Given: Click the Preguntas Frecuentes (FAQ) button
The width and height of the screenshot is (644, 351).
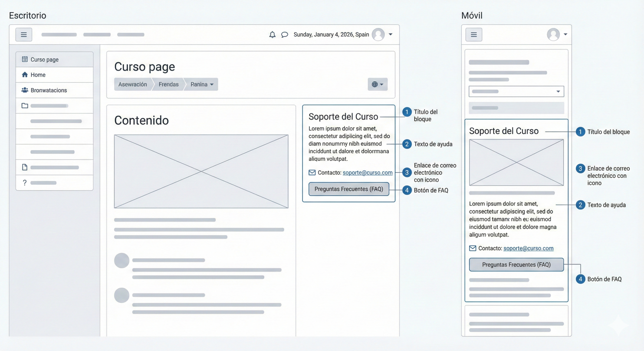Looking at the screenshot, I should coord(349,189).
